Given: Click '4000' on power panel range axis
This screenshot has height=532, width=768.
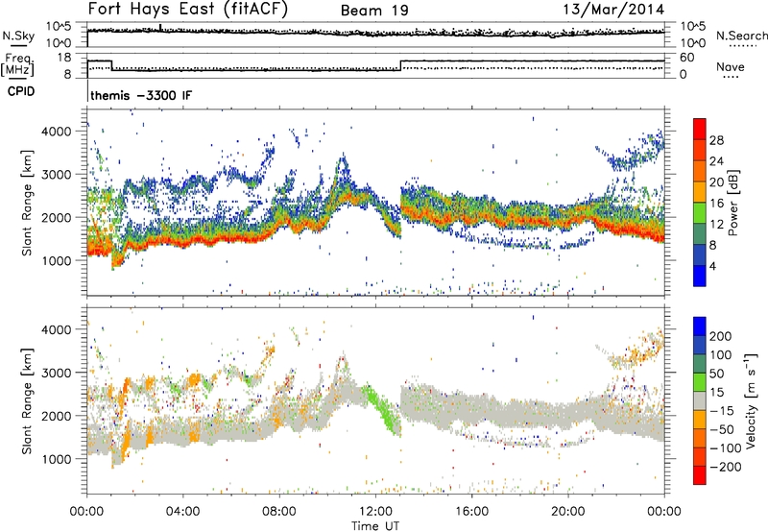Looking at the screenshot, I should (x=56, y=132).
